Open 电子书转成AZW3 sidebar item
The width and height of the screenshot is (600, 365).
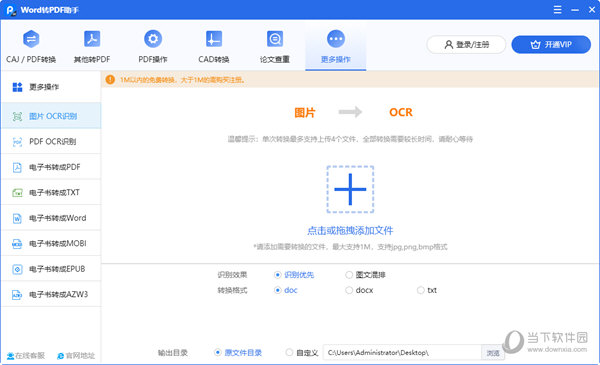coord(51,294)
